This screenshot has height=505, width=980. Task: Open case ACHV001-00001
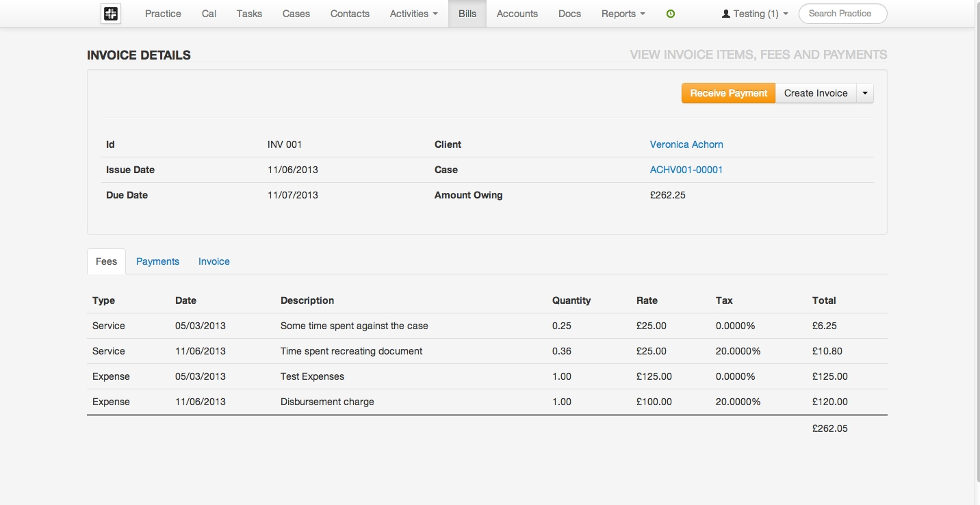[686, 170]
